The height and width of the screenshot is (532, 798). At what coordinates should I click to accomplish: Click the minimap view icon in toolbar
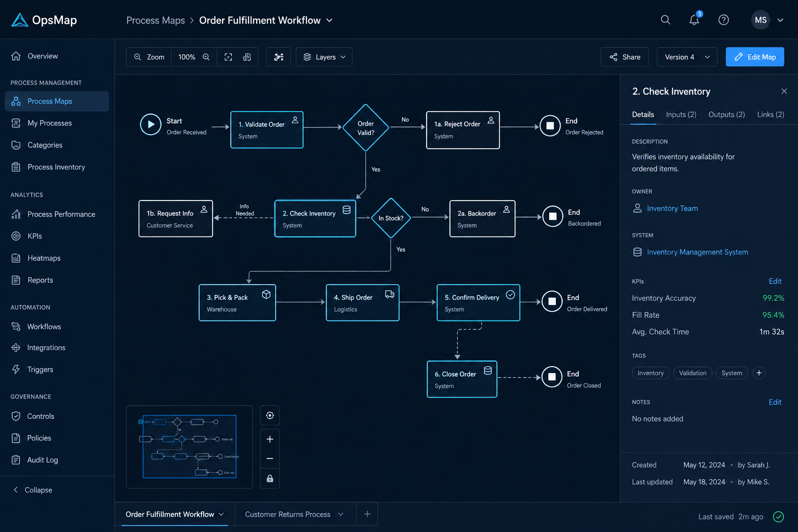(x=247, y=57)
